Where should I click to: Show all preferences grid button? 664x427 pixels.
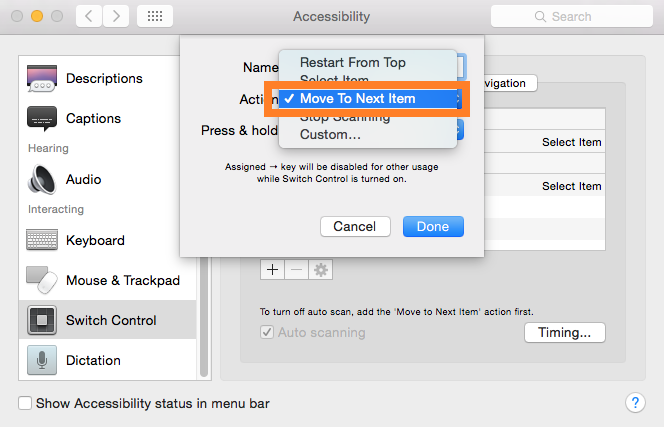coord(156,17)
